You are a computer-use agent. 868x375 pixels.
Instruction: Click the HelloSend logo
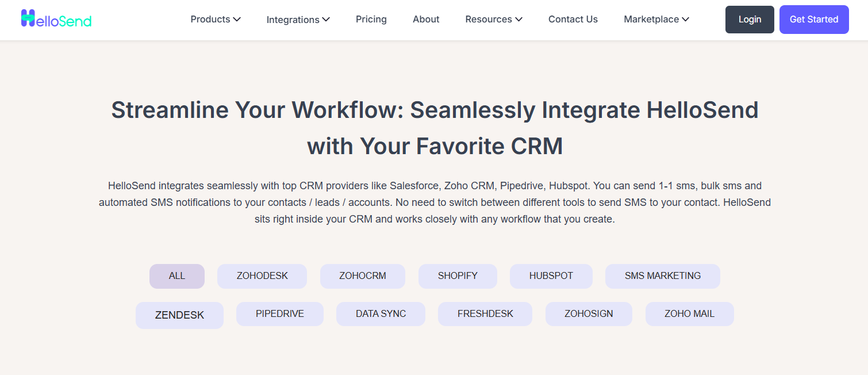pos(56,19)
